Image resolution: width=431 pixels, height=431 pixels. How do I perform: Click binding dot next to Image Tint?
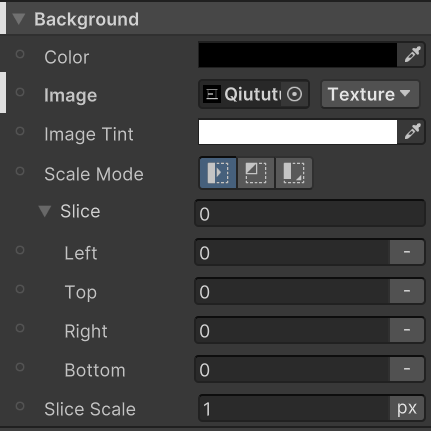(x=20, y=131)
